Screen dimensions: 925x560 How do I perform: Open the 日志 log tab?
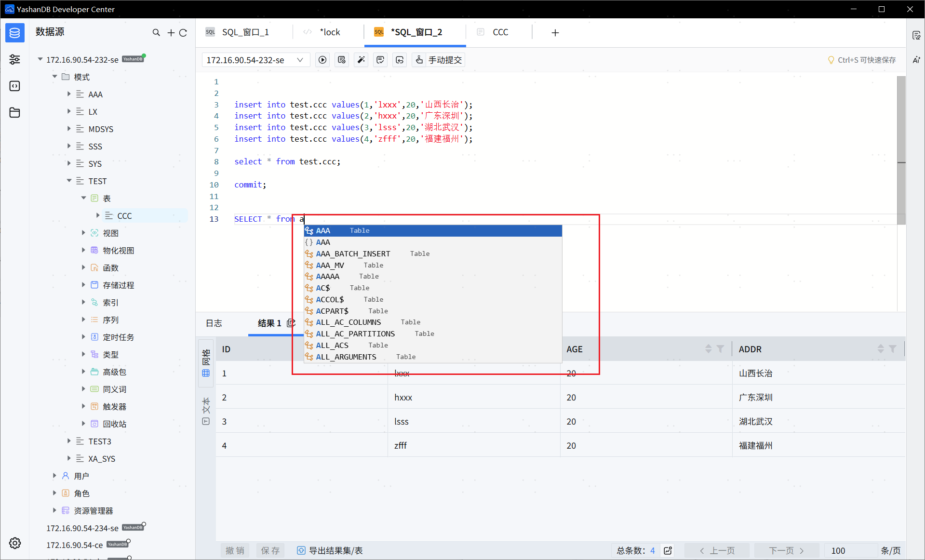point(214,323)
